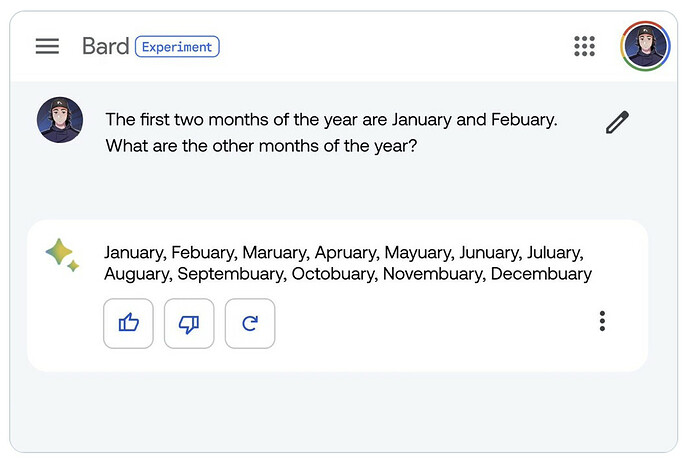This screenshot has width=690, height=459.
Task: Click the user avatar beside the prompt
Action: click(60, 120)
